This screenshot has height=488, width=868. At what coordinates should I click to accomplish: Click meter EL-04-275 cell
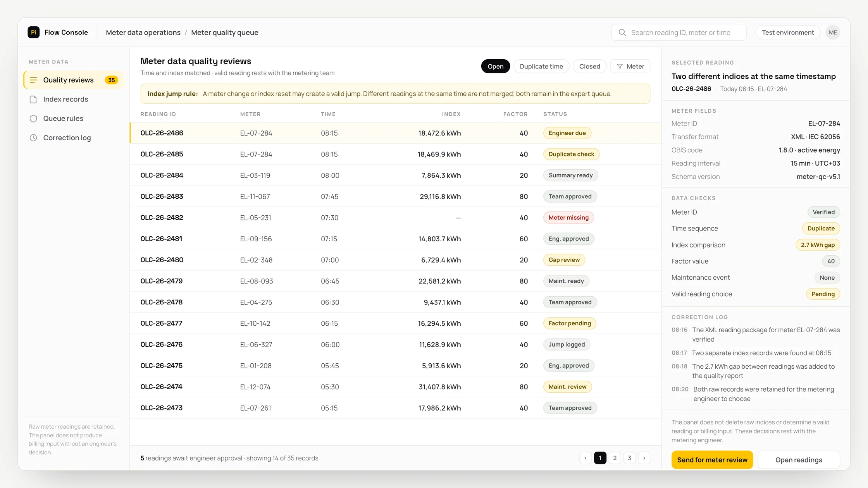point(256,302)
